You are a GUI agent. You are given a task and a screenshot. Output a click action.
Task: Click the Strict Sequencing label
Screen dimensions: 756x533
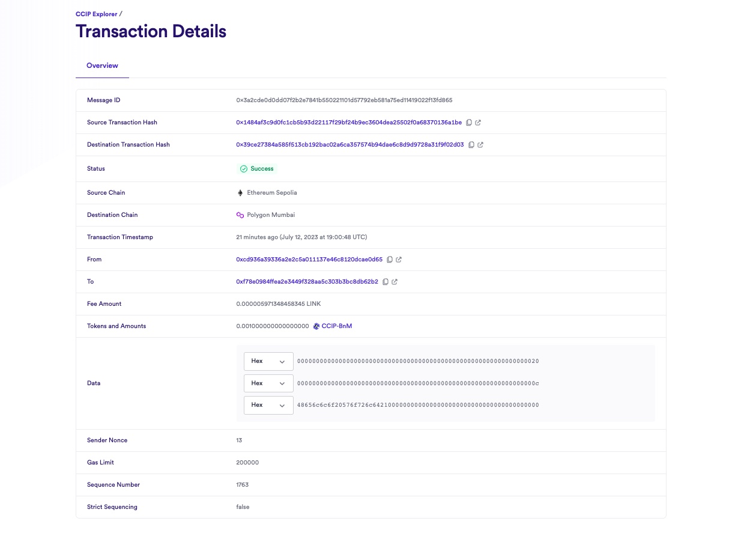point(112,507)
